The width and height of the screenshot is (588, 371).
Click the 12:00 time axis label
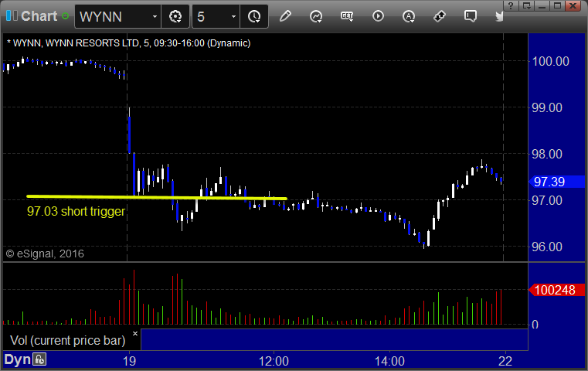pos(274,361)
